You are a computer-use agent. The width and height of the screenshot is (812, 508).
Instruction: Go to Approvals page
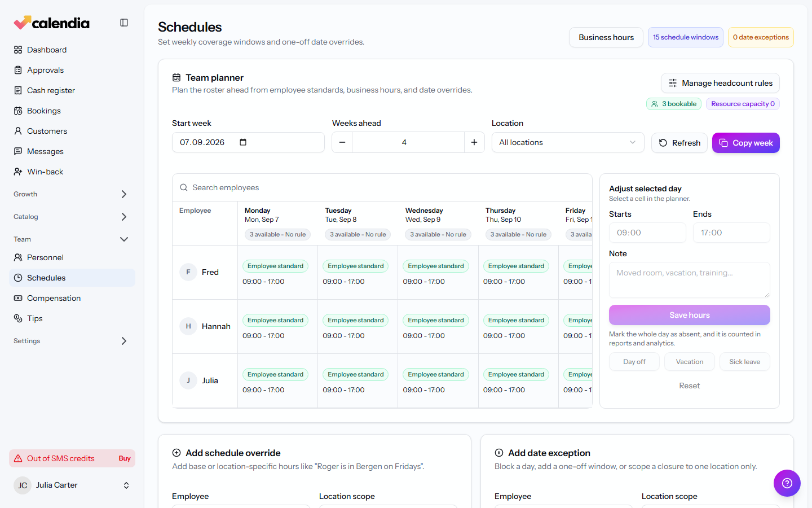pos(72,70)
